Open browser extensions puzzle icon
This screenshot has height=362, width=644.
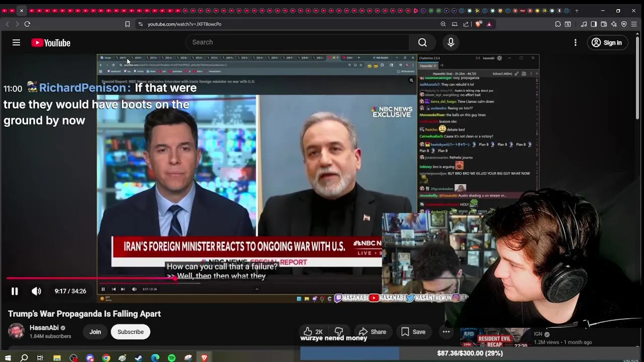558,24
